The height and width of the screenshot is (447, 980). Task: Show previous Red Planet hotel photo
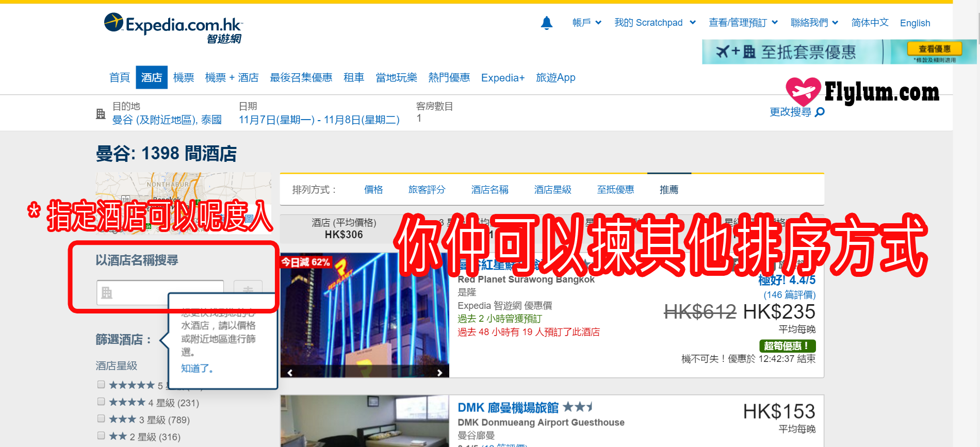[x=290, y=372]
